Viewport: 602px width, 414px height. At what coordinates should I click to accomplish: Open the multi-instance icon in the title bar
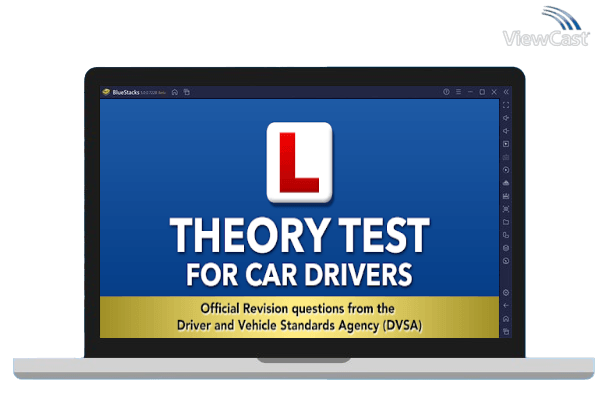[187, 92]
